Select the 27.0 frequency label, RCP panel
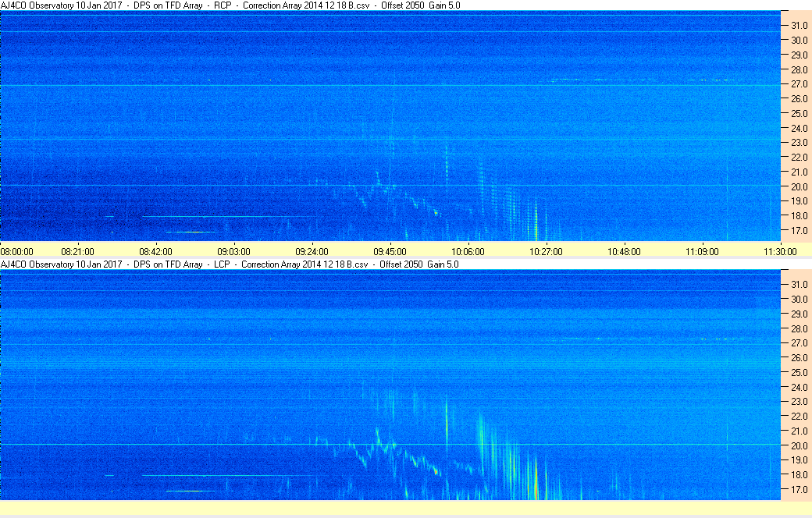The image size is (812, 518). pos(799,84)
